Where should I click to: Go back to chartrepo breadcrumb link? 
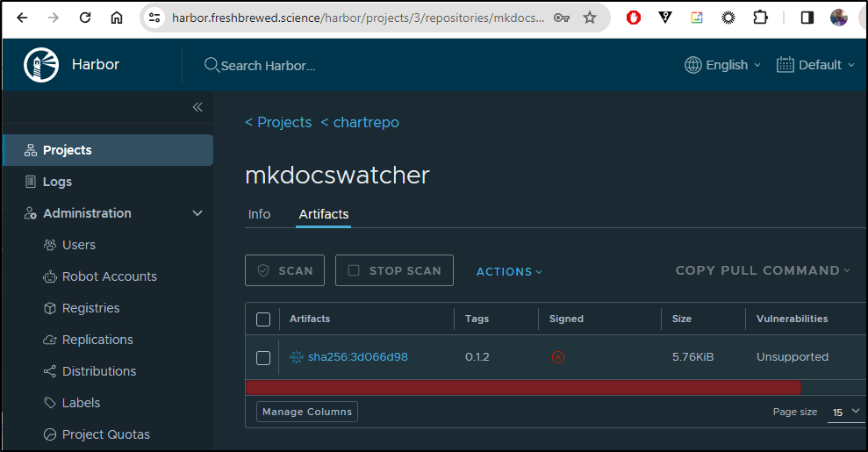[x=360, y=122]
